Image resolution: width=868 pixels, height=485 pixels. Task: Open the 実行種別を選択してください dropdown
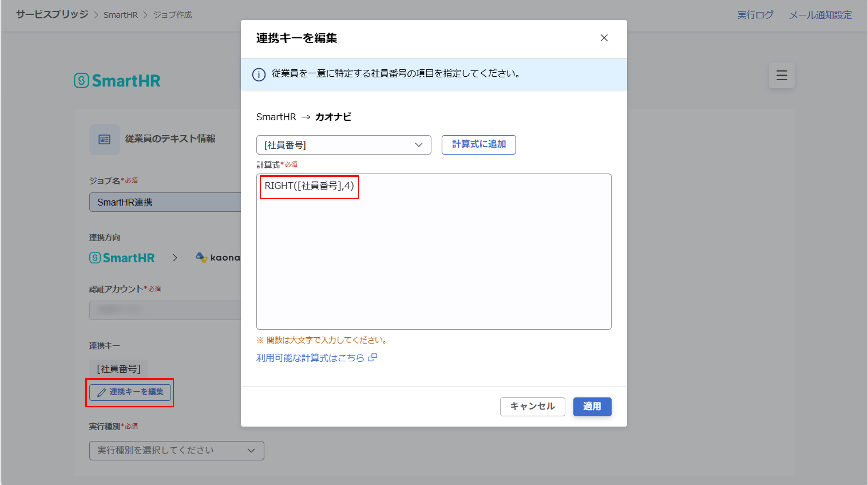(x=177, y=451)
